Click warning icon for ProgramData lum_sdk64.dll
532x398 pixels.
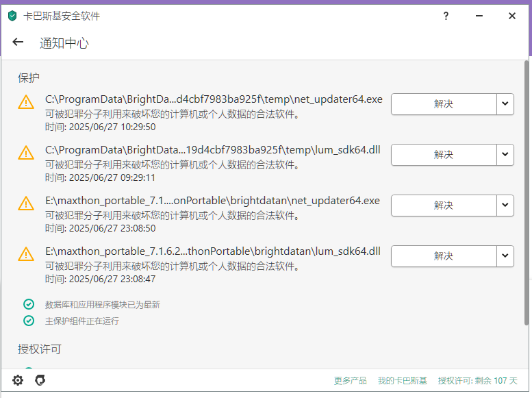point(26,153)
